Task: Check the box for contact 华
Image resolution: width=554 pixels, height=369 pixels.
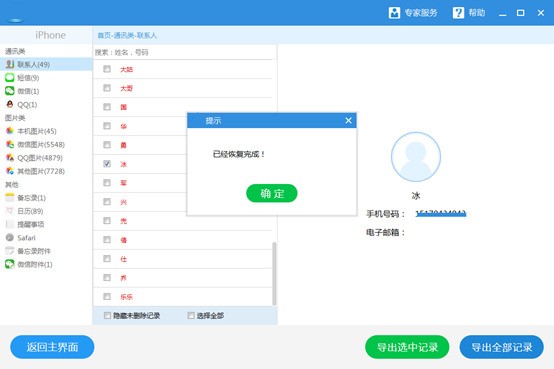Action: [107, 126]
